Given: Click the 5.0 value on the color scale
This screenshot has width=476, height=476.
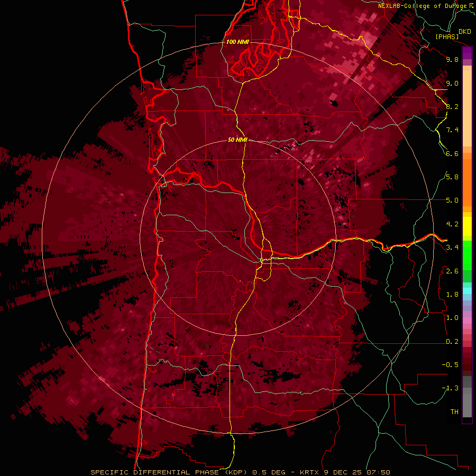Looking at the screenshot, I should pos(452,200).
